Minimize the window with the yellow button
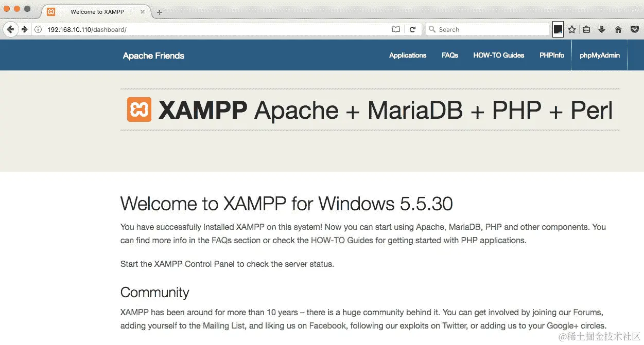 point(18,9)
